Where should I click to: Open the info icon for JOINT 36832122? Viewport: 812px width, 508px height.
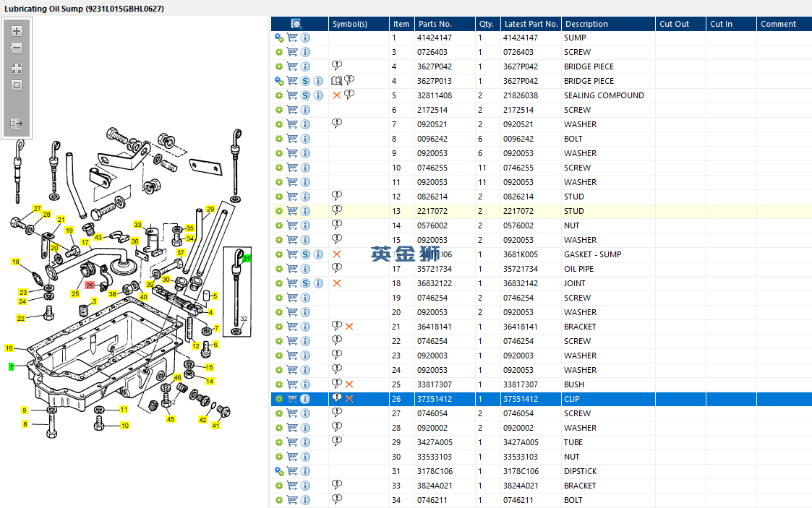(x=318, y=283)
